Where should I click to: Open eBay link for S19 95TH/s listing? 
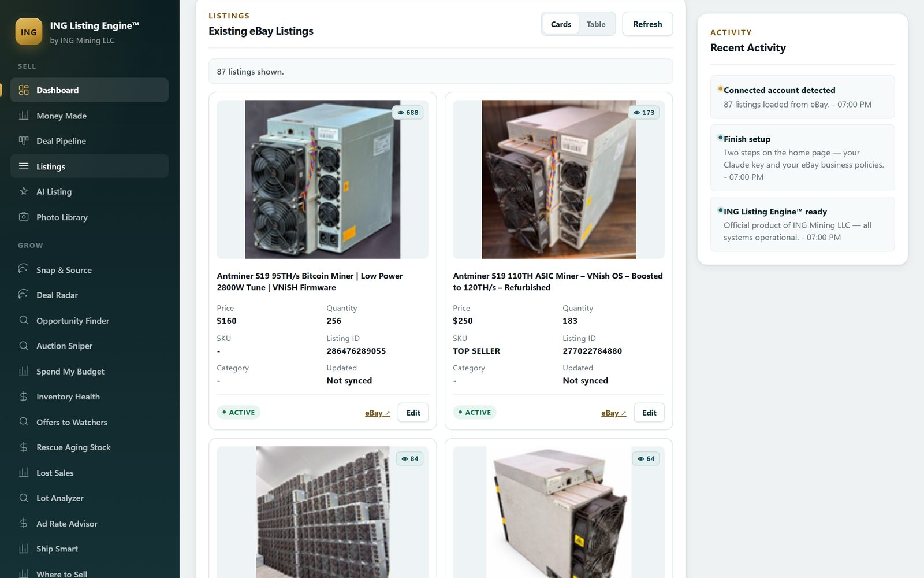pos(377,413)
